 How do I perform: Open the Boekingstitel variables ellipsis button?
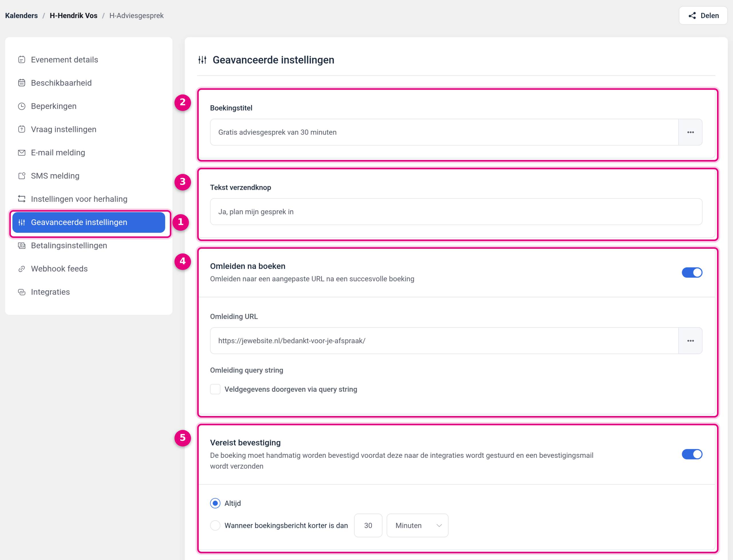coord(690,132)
